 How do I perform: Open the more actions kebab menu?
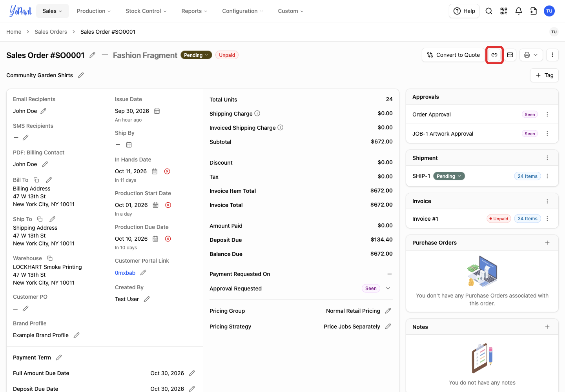point(552,55)
